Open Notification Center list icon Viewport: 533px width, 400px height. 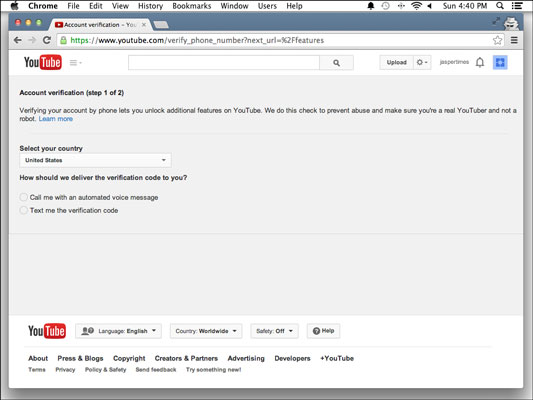tap(517, 6)
